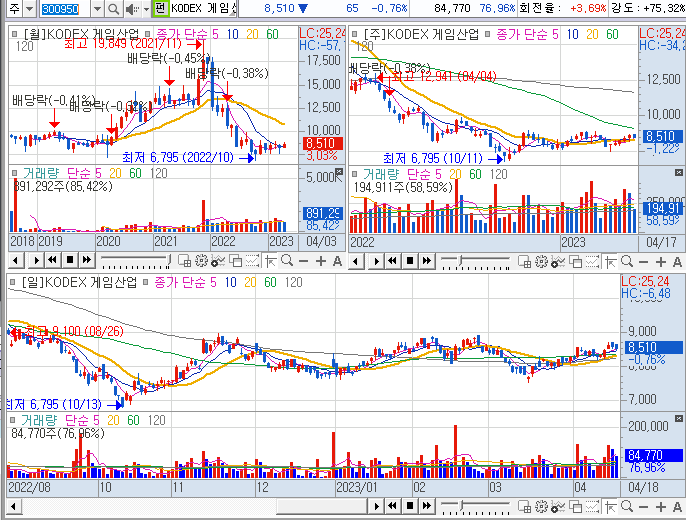Click the KODEX 게임산업 stock name field

(x=203, y=8)
